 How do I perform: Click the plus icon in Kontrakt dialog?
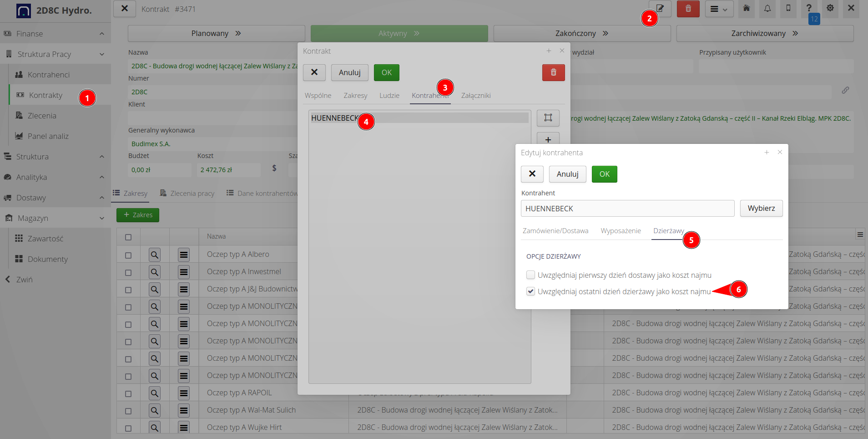548,140
